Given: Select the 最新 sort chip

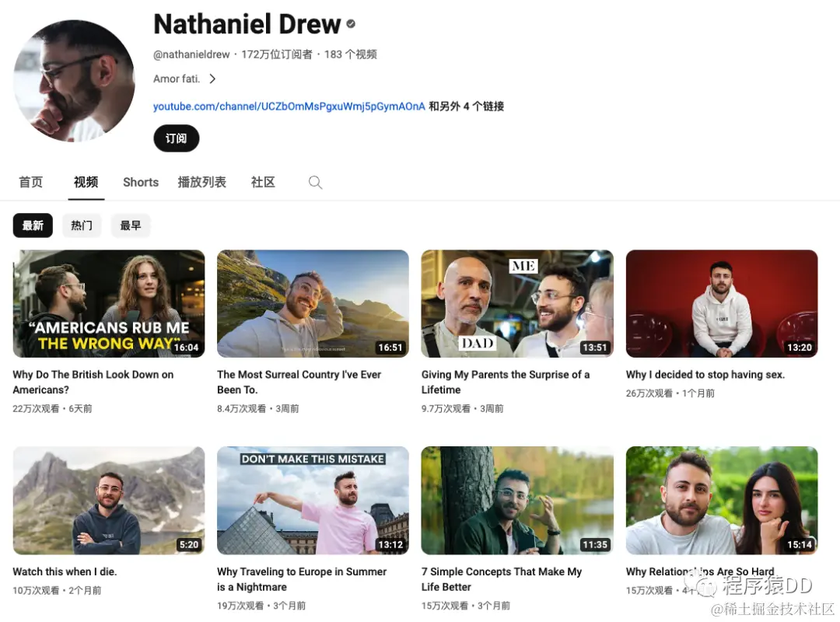Looking at the screenshot, I should 33,225.
